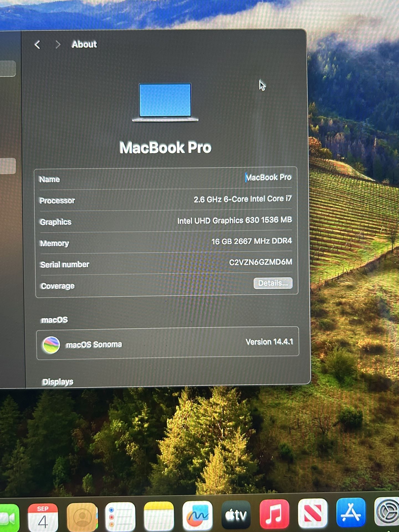Click the macOS Sonoma label
The height and width of the screenshot is (532, 399).
(x=94, y=344)
